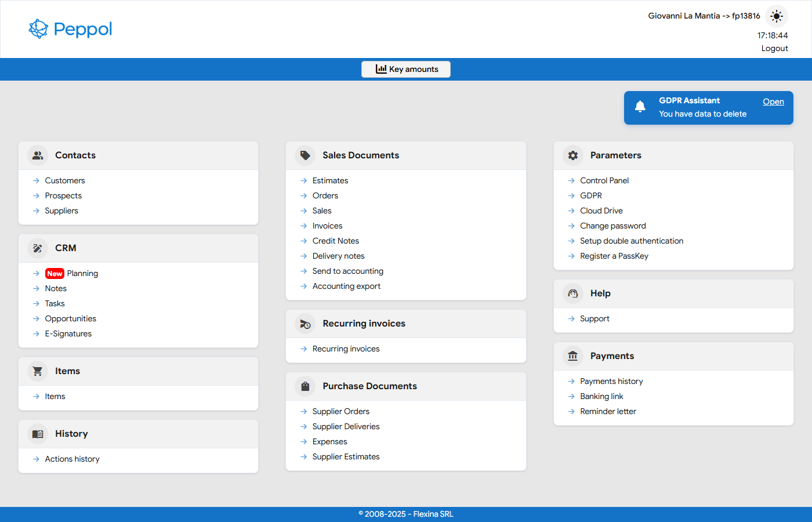
Task: Open Expenses
Action: (330, 441)
